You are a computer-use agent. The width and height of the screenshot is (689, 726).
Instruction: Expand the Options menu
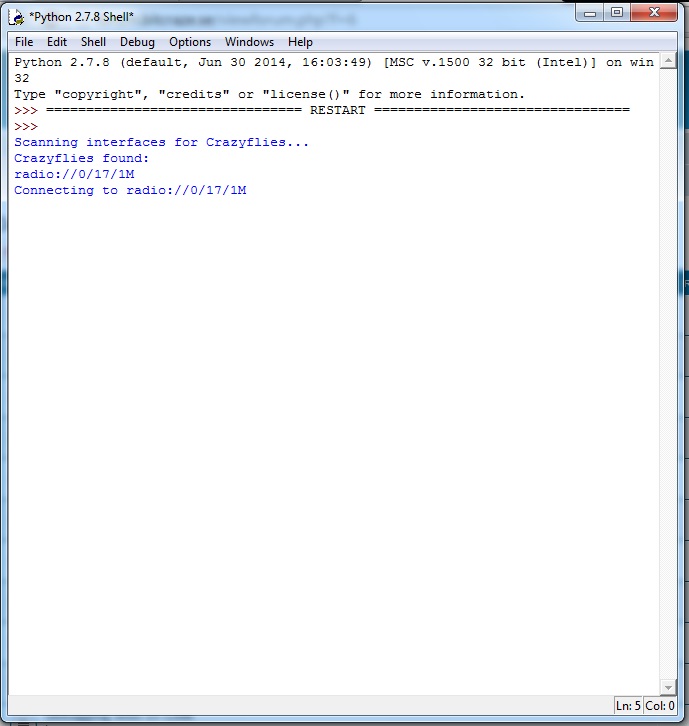[190, 42]
